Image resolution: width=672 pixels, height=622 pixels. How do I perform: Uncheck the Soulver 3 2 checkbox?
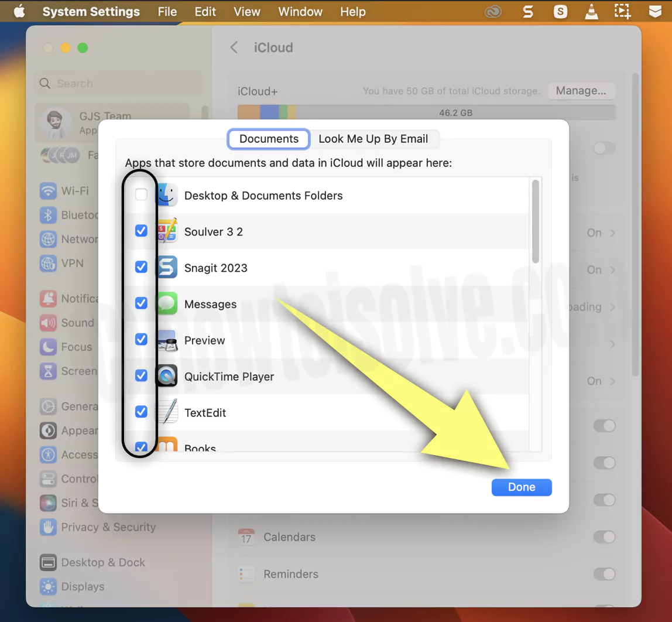tap(141, 231)
